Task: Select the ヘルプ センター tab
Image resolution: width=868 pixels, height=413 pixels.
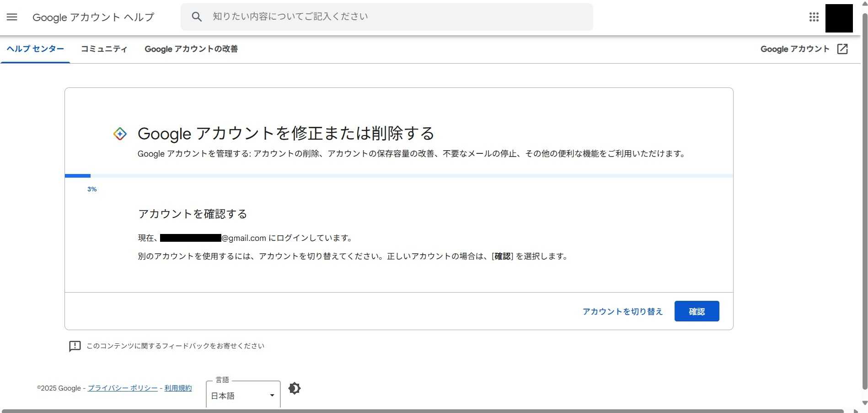Action: click(x=35, y=49)
